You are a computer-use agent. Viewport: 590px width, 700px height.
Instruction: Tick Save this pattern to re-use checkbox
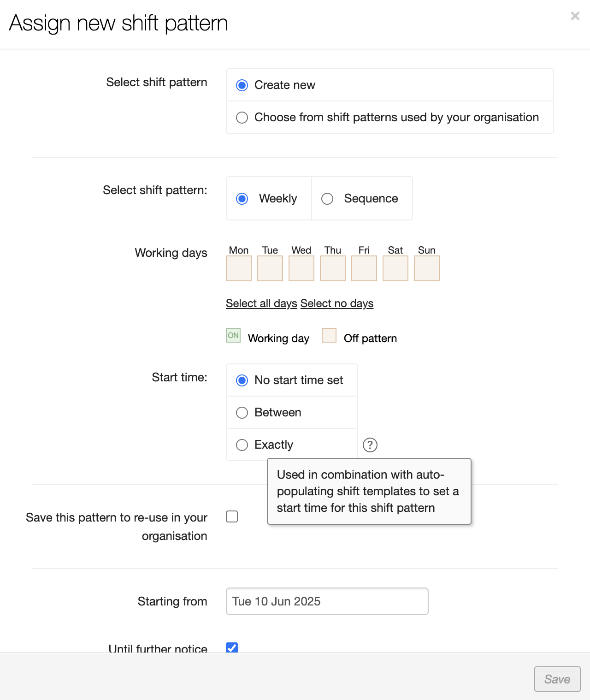click(232, 516)
